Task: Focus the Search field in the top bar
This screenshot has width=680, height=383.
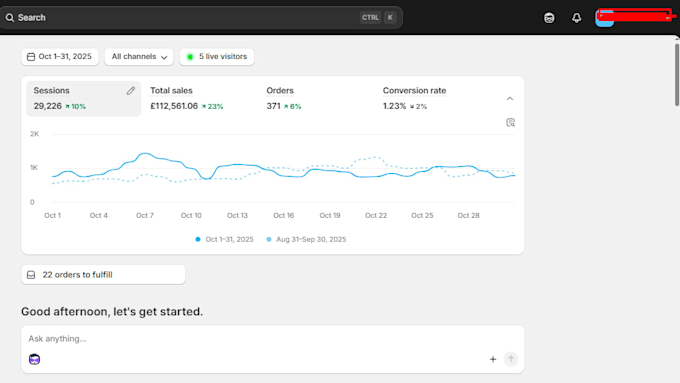Action: pos(201,18)
